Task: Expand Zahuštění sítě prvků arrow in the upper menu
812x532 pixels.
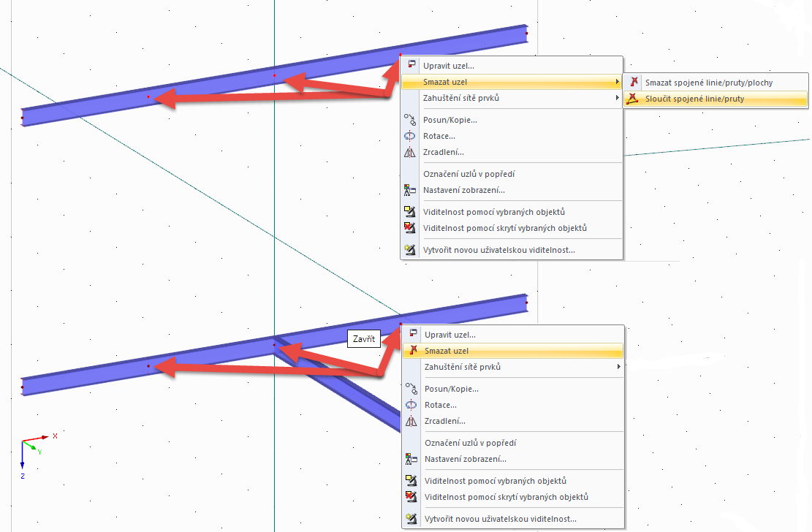Action: click(617, 98)
